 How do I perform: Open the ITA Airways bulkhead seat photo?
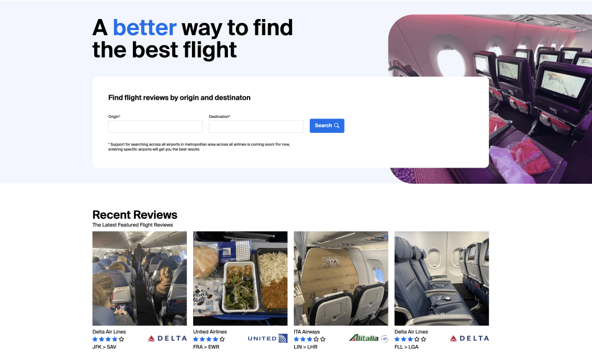341,278
